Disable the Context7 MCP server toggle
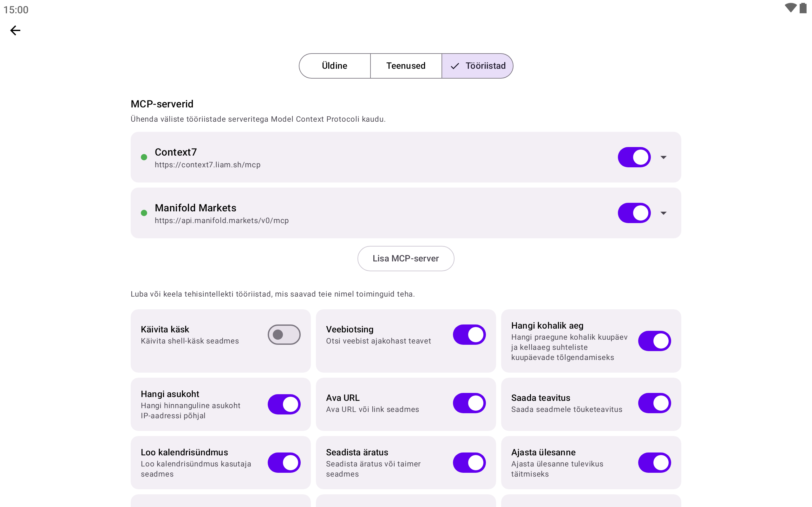This screenshot has height=507, width=812. (x=634, y=157)
